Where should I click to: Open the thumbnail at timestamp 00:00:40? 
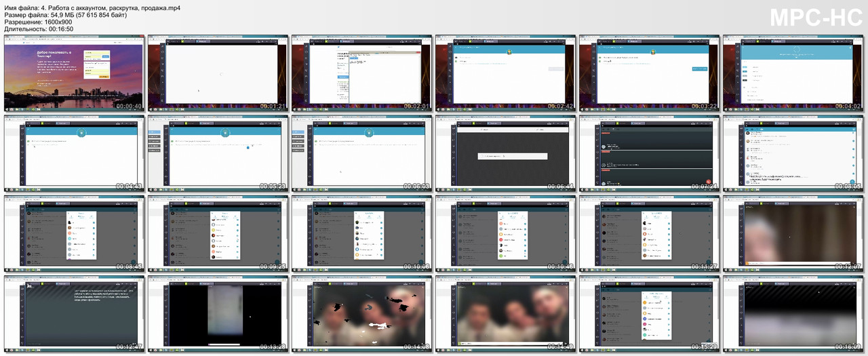[74, 73]
